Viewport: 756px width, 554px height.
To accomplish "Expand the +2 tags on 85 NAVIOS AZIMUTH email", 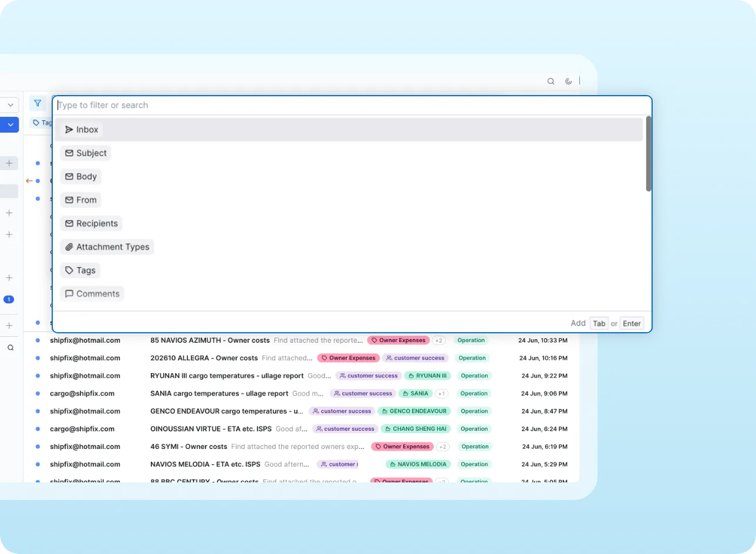I will point(439,340).
